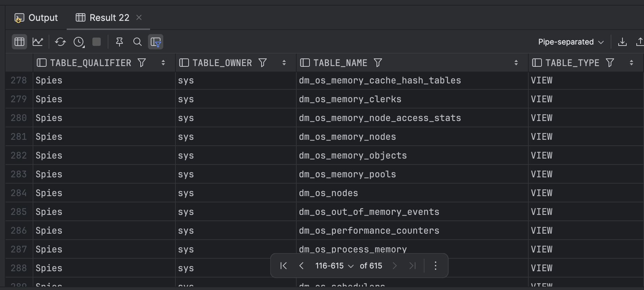Switch to the Output tab
The image size is (644, 290).
[36, 18]
